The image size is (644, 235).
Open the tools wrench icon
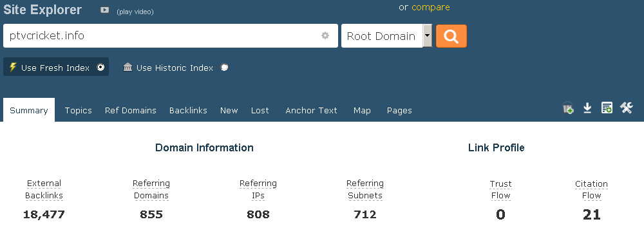tap(627, 108)
